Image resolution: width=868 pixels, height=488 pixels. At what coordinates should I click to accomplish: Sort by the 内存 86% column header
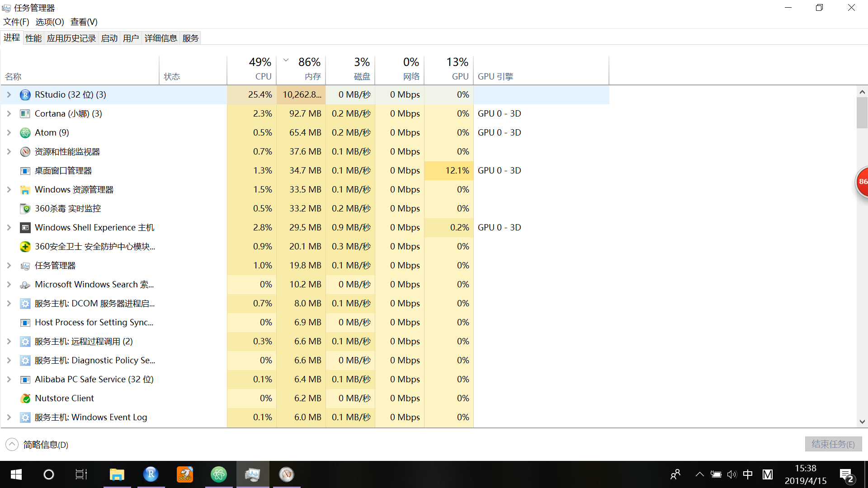coord(302,69)
